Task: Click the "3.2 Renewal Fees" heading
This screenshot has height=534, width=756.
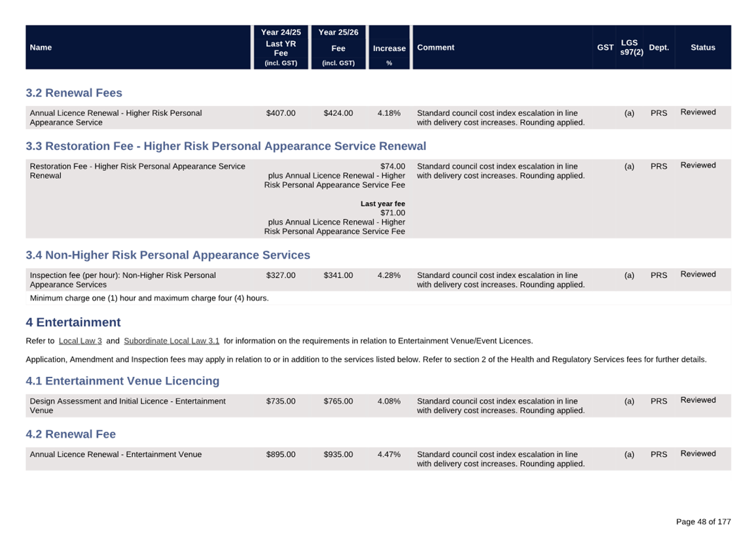Action: click(74, 93)
